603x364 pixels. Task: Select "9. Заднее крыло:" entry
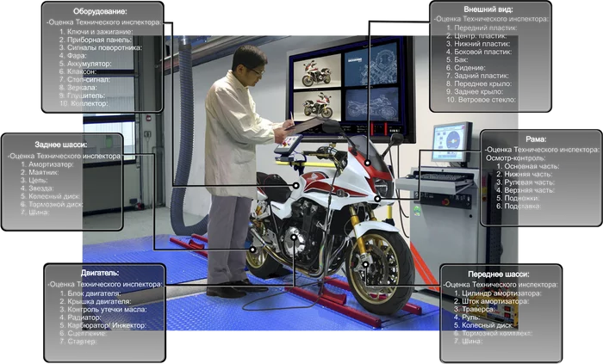coord(475,91)
